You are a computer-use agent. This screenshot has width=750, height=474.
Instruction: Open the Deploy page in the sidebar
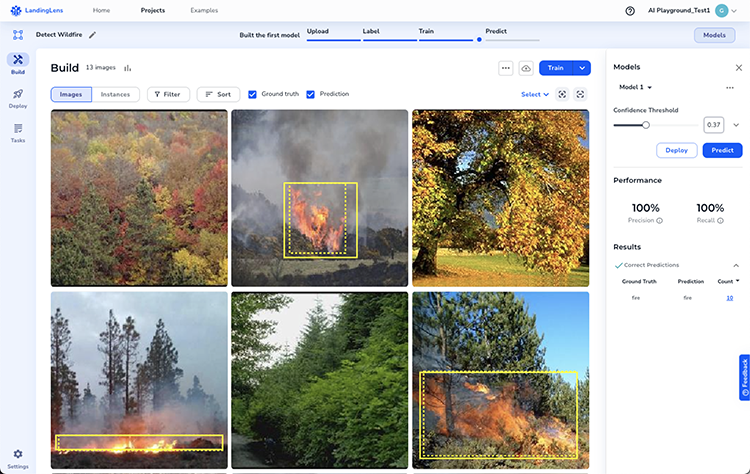tap(17, 98)
